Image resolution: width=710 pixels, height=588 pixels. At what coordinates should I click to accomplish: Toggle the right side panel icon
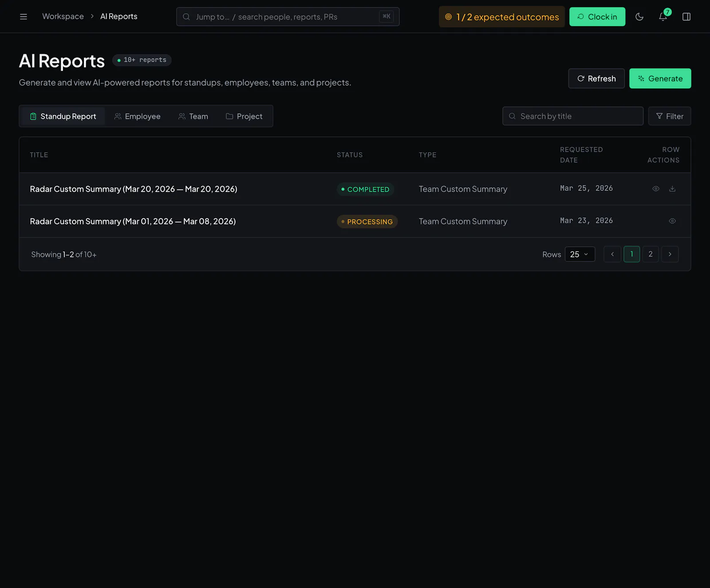pos(686,17)
